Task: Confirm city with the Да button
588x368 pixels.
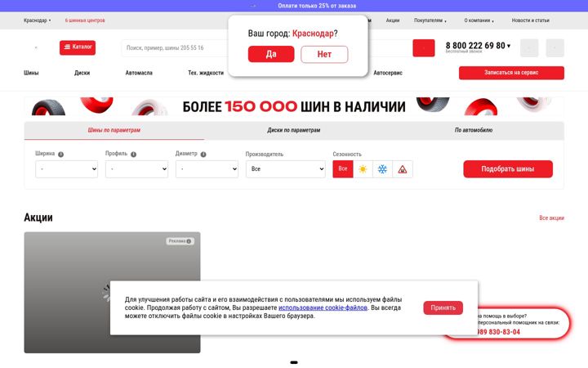Action: pos(271,54)
